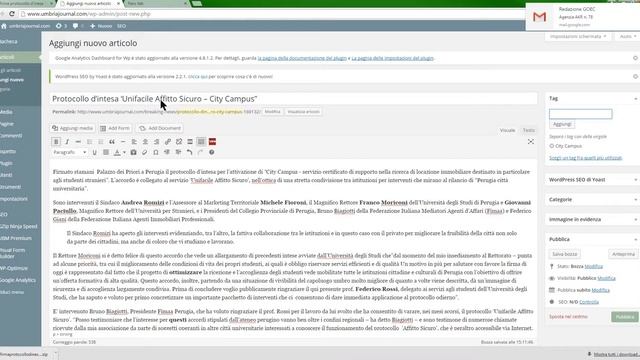Click the post title field

[x=293, y=99]
